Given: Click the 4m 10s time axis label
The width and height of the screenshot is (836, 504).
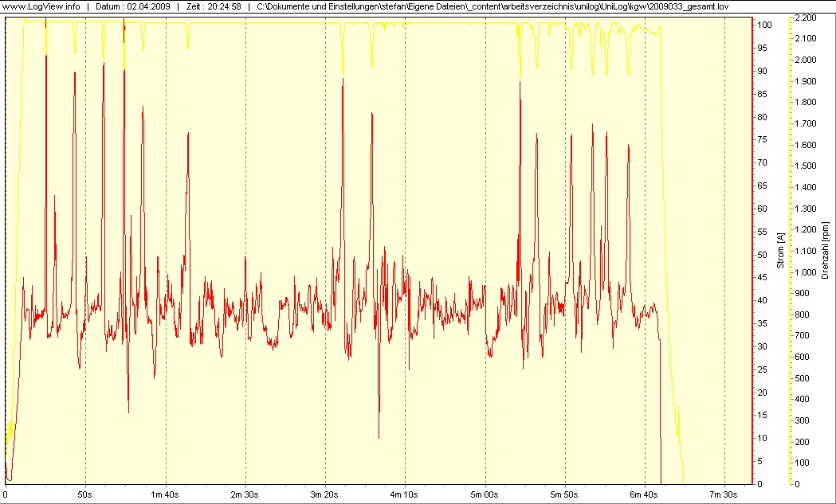Looking at the screenshot, I should tap(405, 494).
